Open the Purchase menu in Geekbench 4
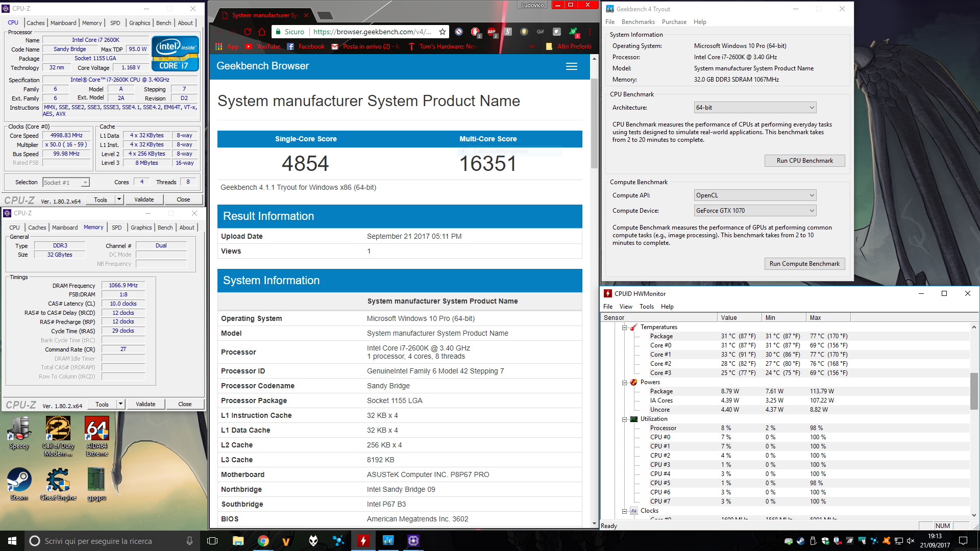980x551 pixels. coord(674,22)
